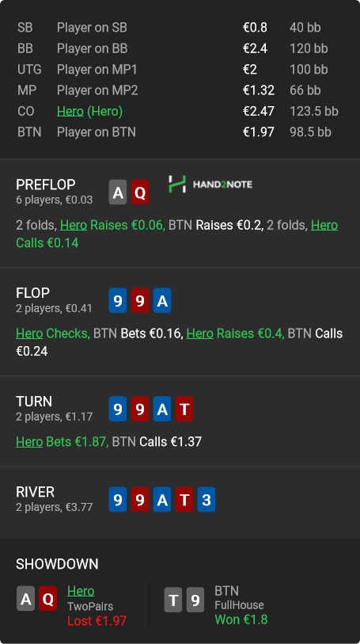The image size is (360, 644).
Task: Click the Hero link in the showdown section
Action: (x=81, y=591)
